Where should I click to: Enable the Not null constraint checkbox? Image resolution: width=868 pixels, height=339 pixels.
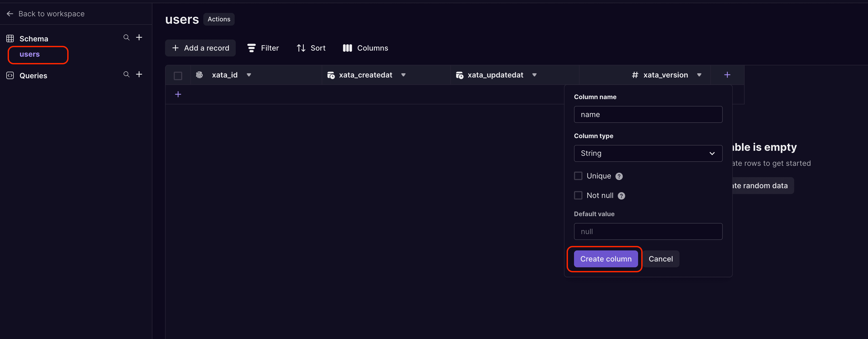578,195
